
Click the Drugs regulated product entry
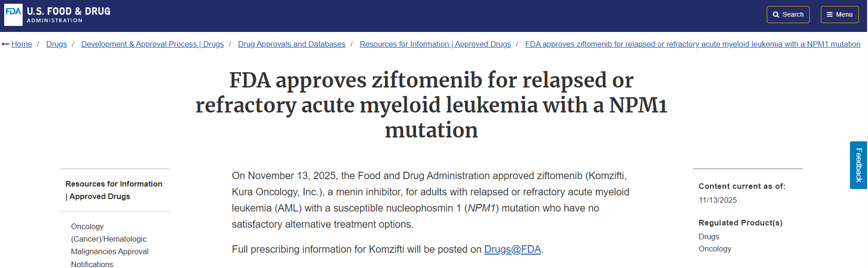(x=709, y=237)
